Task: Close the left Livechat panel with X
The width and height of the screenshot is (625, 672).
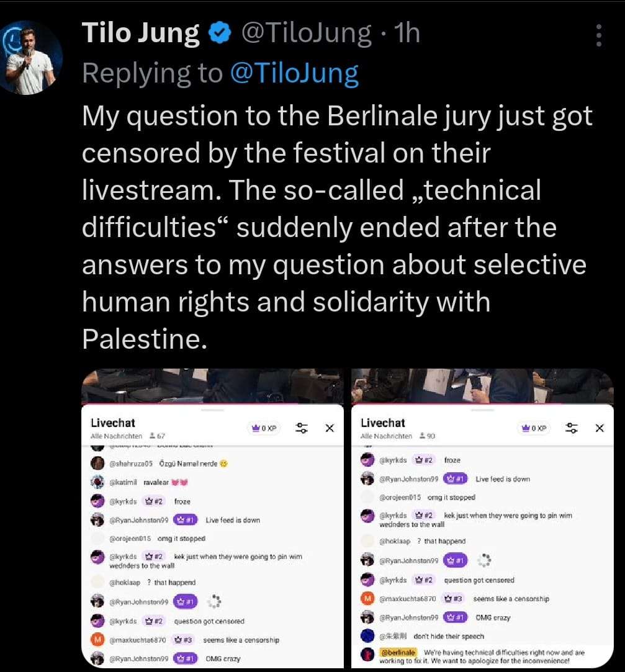Action: point(330,428)
